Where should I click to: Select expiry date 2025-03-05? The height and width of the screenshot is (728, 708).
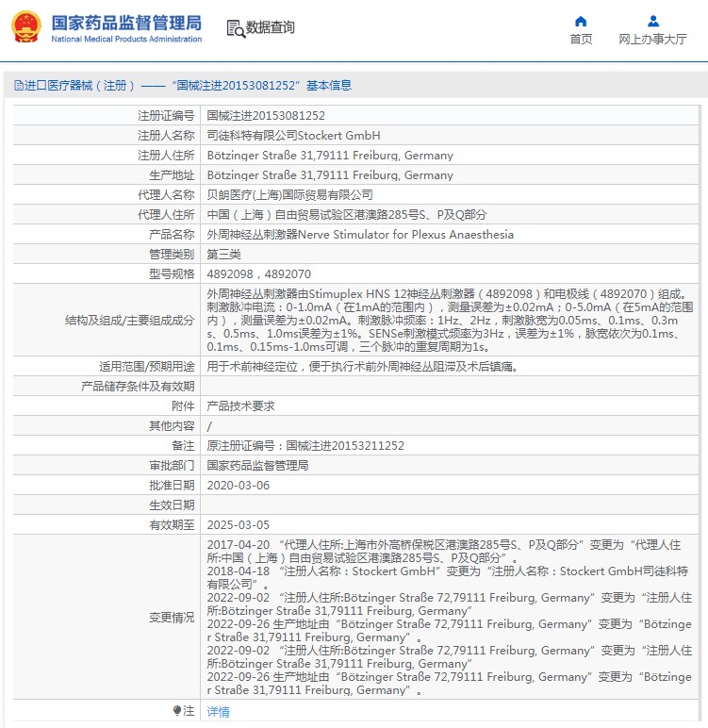[x=239, y=525]
